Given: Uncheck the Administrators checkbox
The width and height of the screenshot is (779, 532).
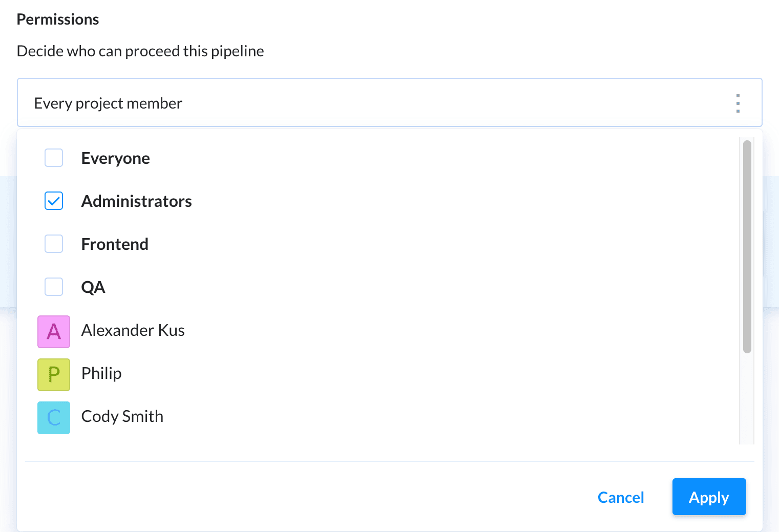Looking at the screenshot, I should [x=54, y=201].
